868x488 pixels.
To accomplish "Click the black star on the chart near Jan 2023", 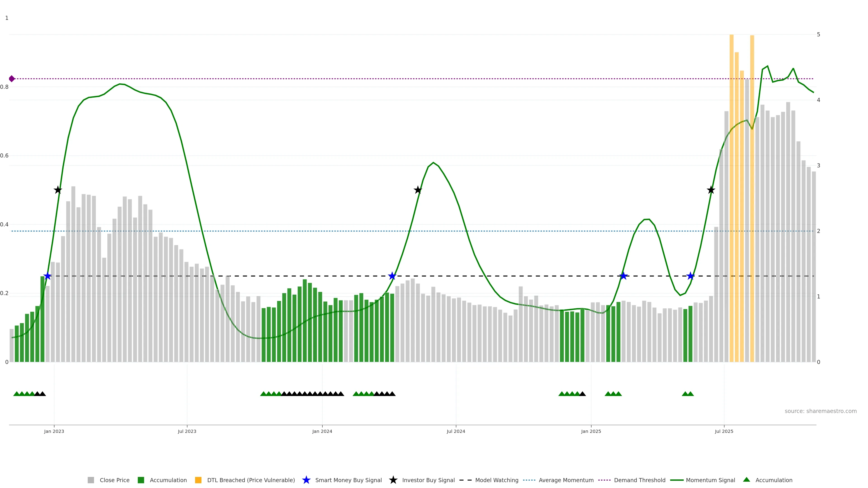I will [58, 190].
